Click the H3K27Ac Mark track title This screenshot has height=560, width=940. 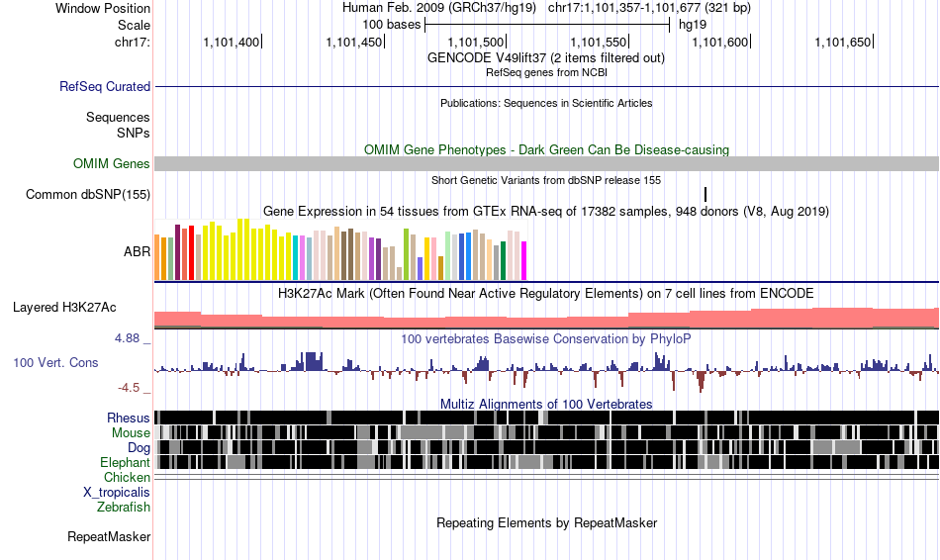point(546,293)
